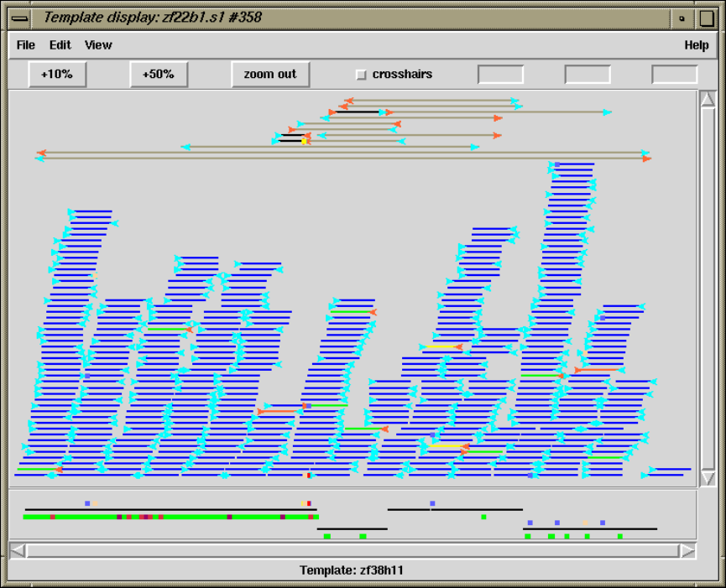Click the zoom out button
Image resolution: width=726 pixels, height=588 pixels.
pos(270,75)
